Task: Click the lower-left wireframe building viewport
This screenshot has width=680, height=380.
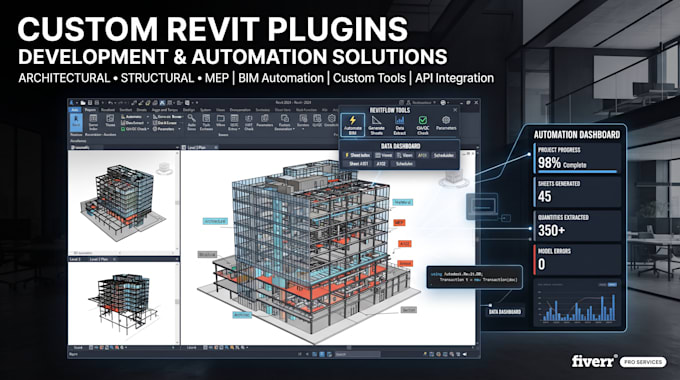Action: (123, 303)
